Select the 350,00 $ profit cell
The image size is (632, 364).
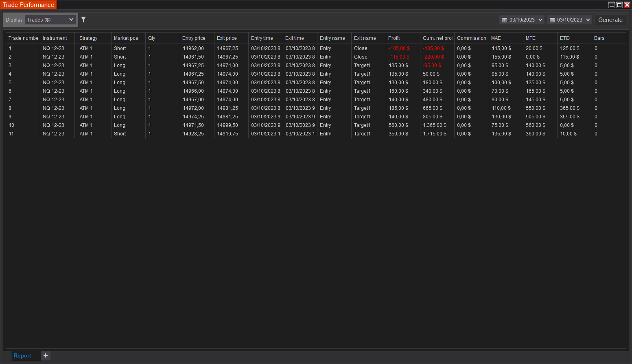coord(398,134)
